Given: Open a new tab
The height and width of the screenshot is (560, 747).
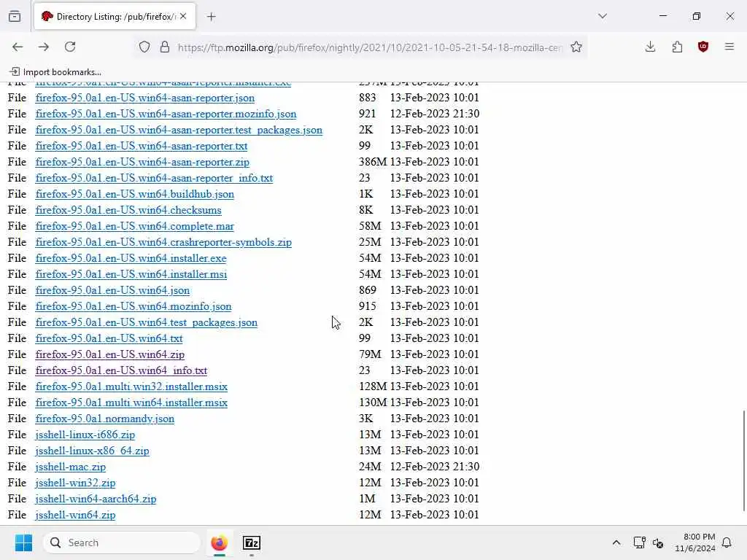Looking at the screenshot, I should coord(212,17).
